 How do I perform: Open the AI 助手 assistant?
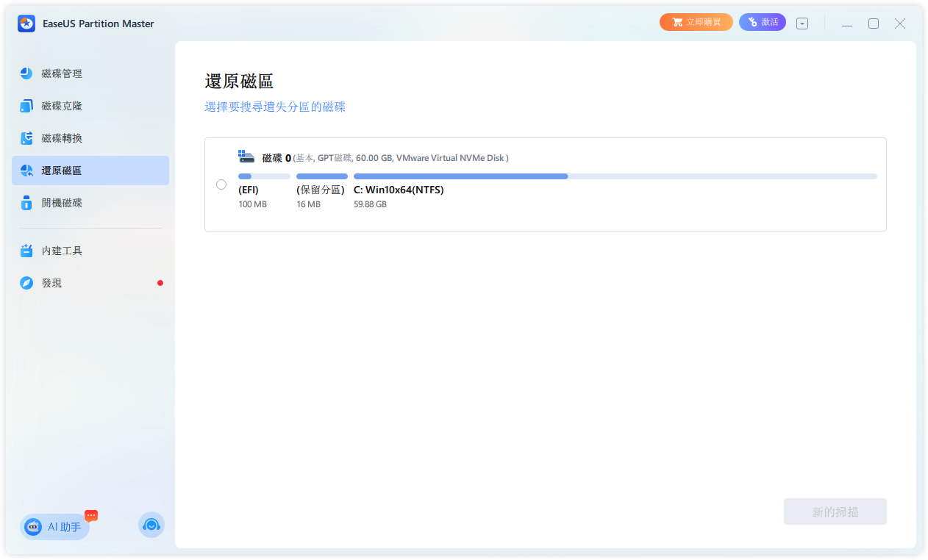click(x=54, y=526)
